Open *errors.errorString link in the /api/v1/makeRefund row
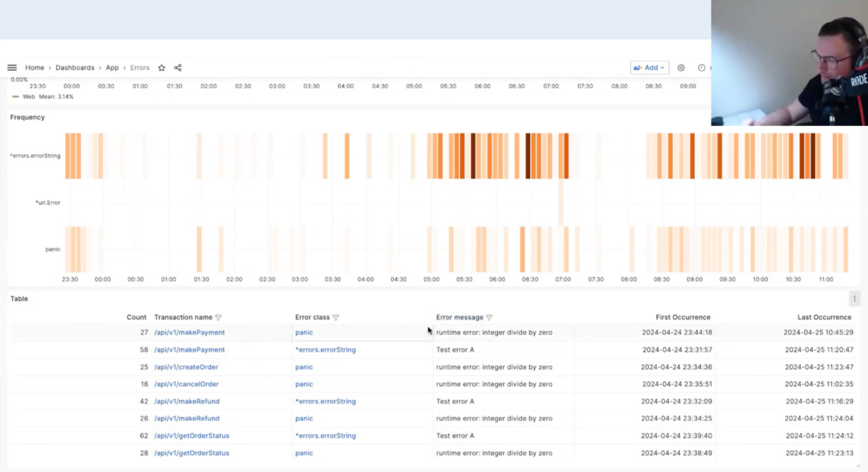This screenshot has height=472, width=868. pos(325,401)
